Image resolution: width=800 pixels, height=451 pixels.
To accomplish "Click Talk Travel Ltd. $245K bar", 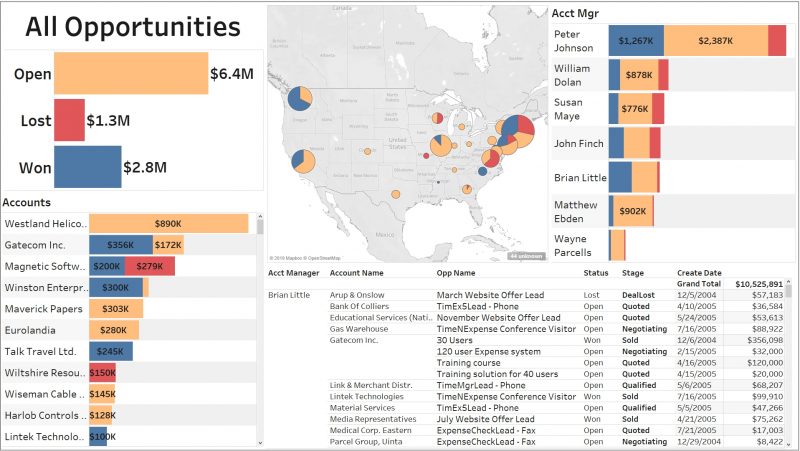I will [111, 352].
